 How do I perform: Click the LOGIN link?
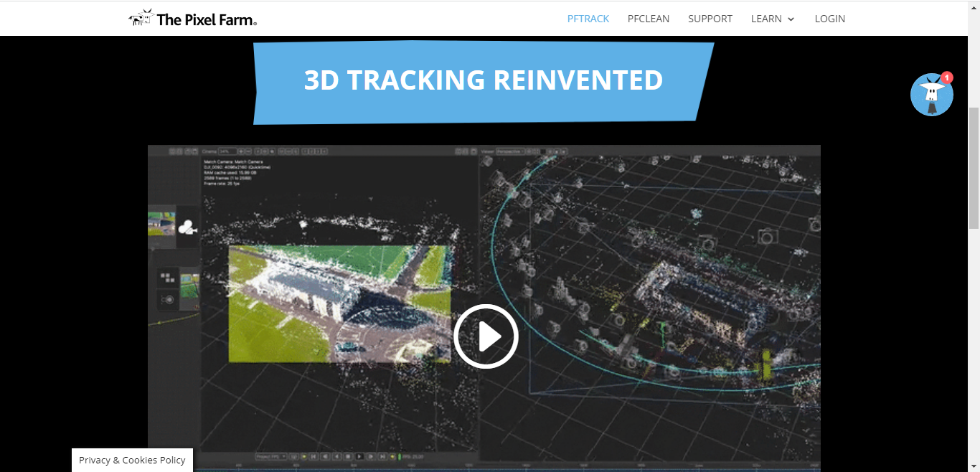pos(829,19)
